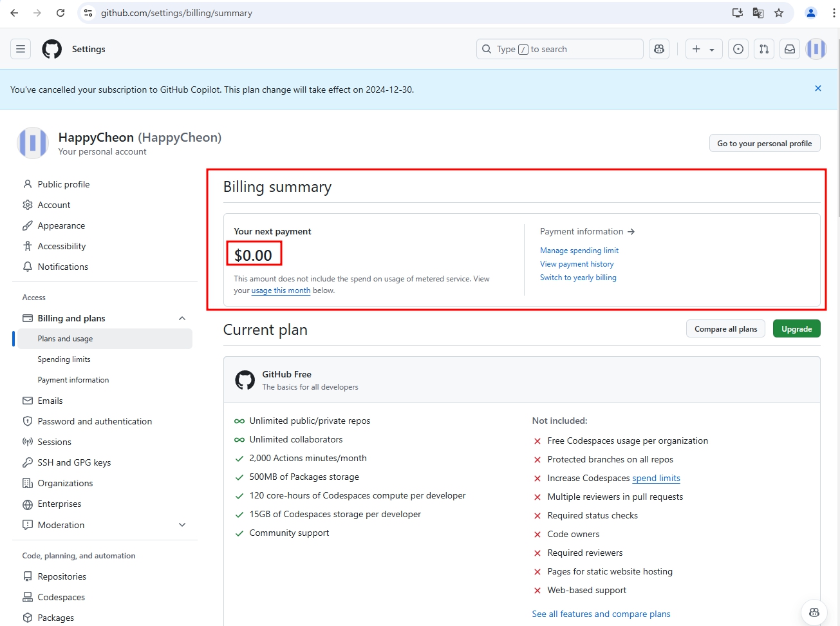Click See all features and compare plans
Image resolution: width=840 pixels, height=626 pixels.
[601, 614]
